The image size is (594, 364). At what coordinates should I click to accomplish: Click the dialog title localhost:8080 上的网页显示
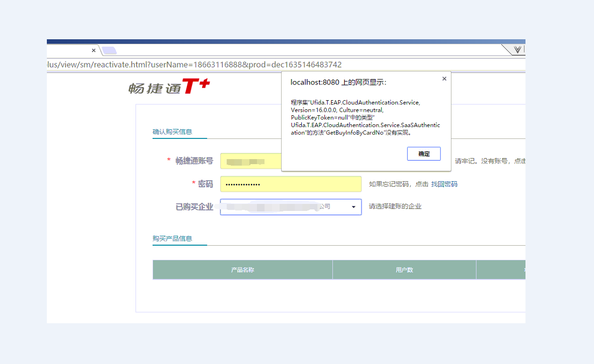point(338,83)
